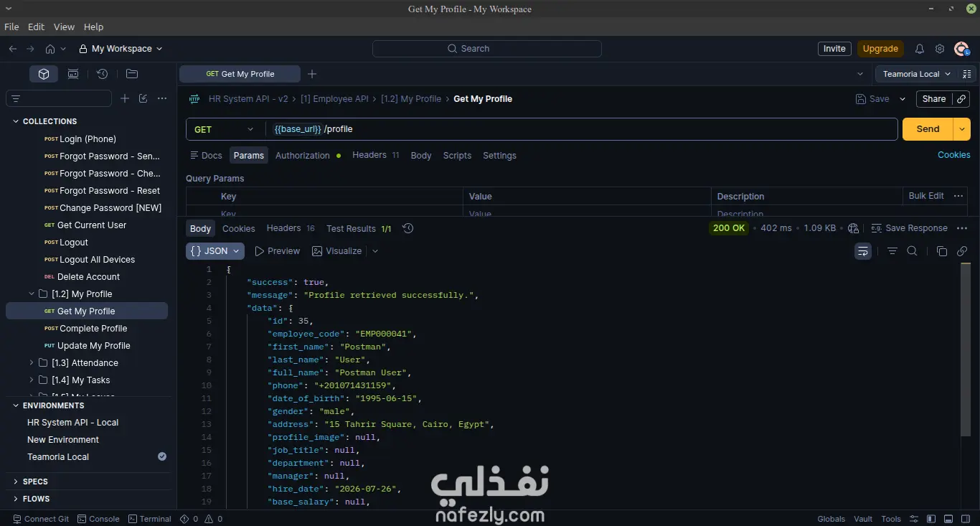Open the tab list dropdown chevron
The height and width of the screenshot is (526, 980).
click(860, 74)
